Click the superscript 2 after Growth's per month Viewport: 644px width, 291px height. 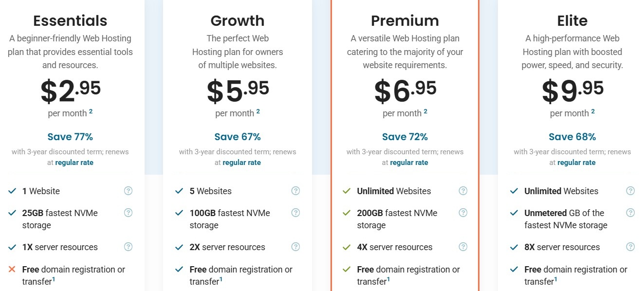click(x=258, y=110)
